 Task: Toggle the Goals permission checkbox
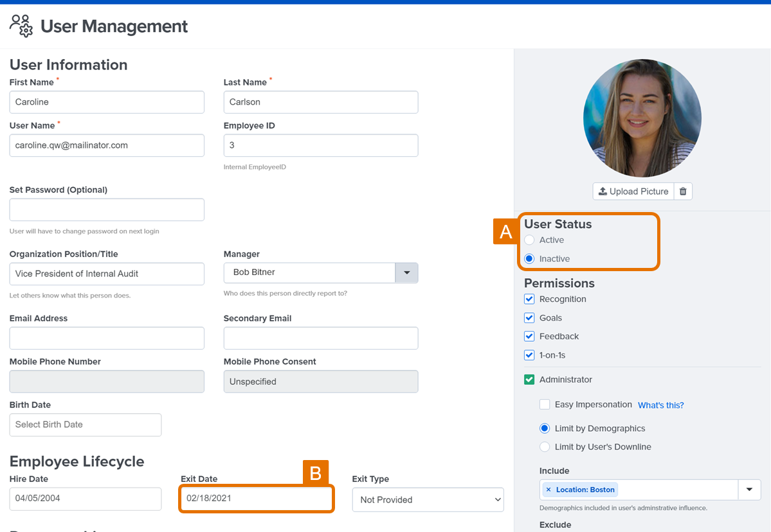[529, 318]
